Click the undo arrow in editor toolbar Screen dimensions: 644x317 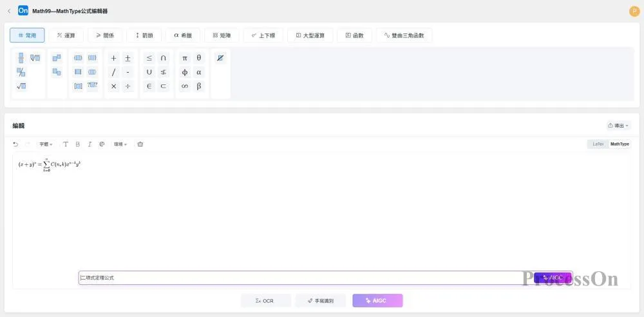pos(15,144)
